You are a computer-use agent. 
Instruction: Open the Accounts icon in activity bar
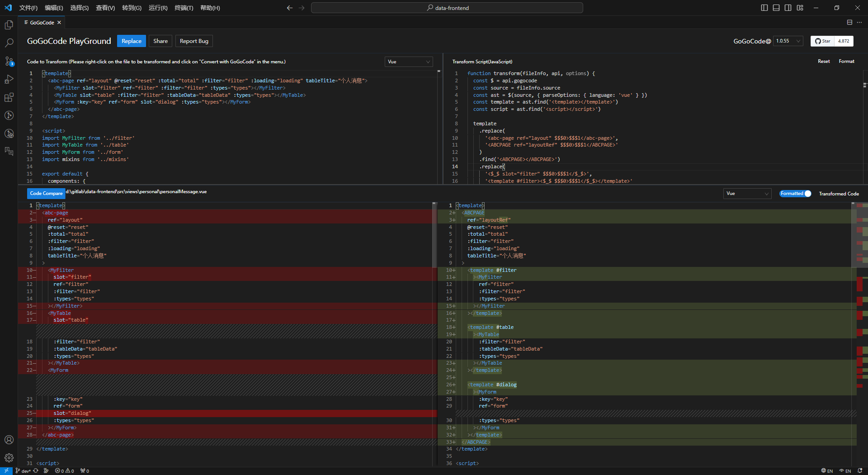(9, 440)
